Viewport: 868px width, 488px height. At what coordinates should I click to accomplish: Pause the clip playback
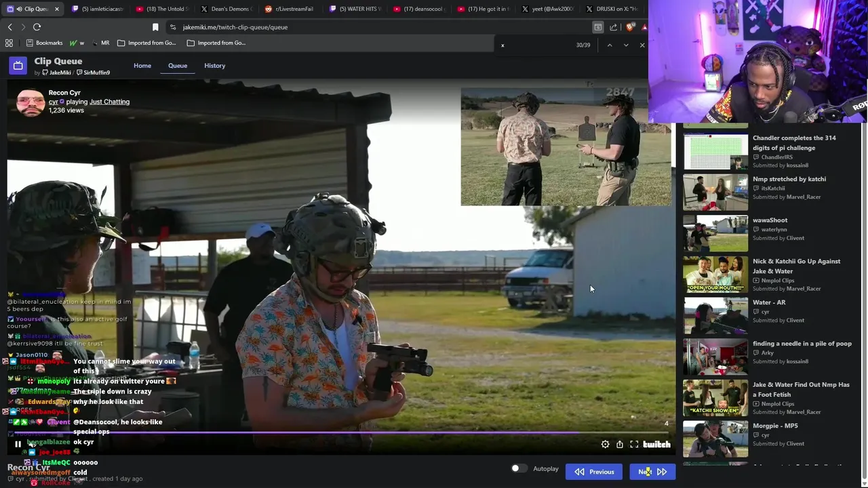(x=18, y=445)
